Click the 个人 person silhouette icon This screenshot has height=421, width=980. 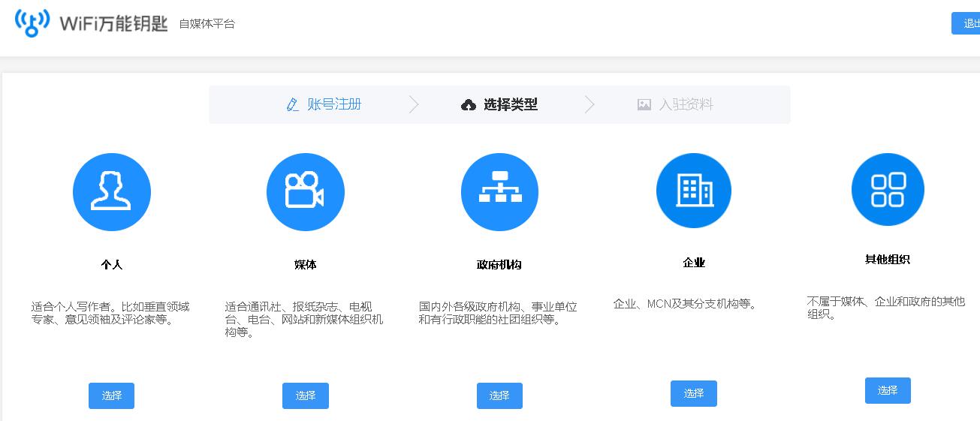pyautogui.click(x=111, y=192)
